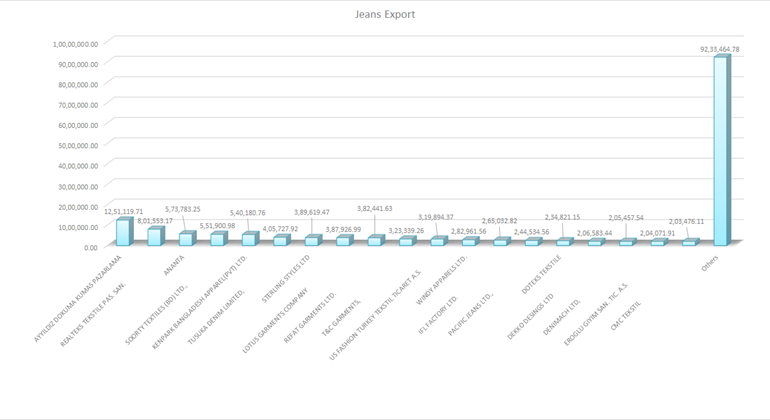Select the KENPARK BANGLADESH APPAREL(PVT) LTD. label
The image size is (770, 420).
point(199,302)
